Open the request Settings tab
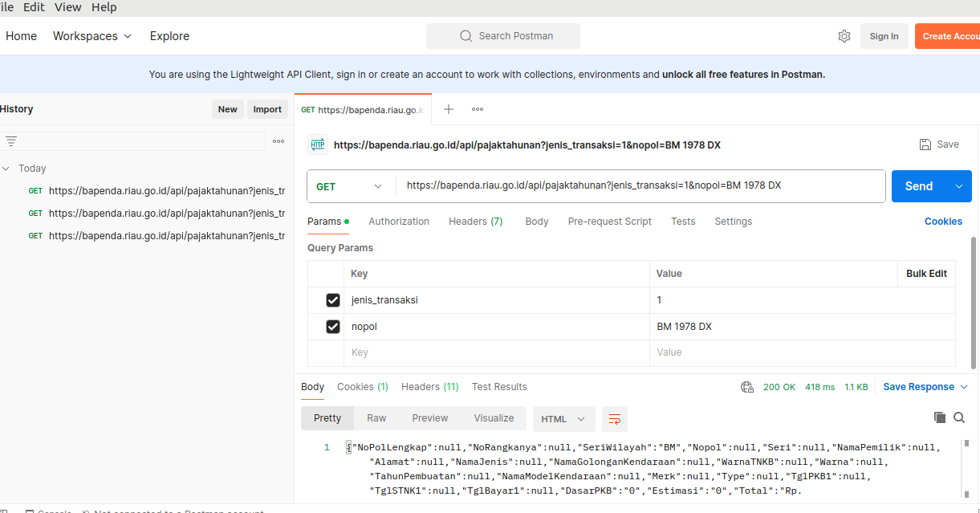The height and width of the screenshot is (513, 980). point(734,222)
